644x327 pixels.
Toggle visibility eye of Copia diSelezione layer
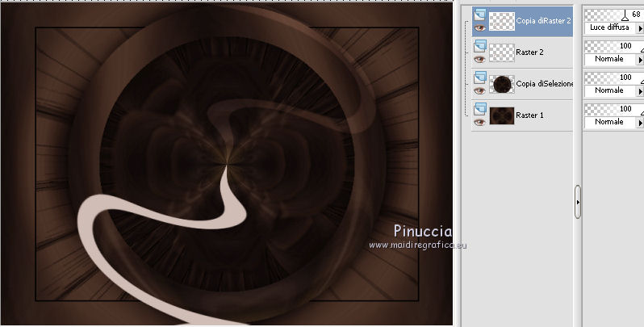tap(479, 90)
